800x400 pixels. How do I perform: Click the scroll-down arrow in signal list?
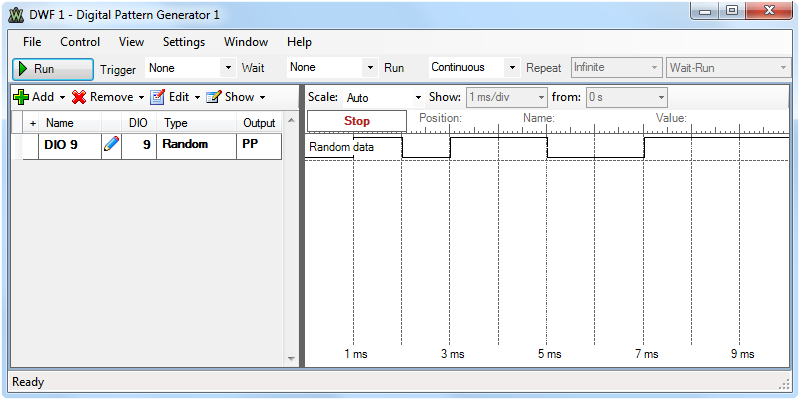click(x=291, y=359)
